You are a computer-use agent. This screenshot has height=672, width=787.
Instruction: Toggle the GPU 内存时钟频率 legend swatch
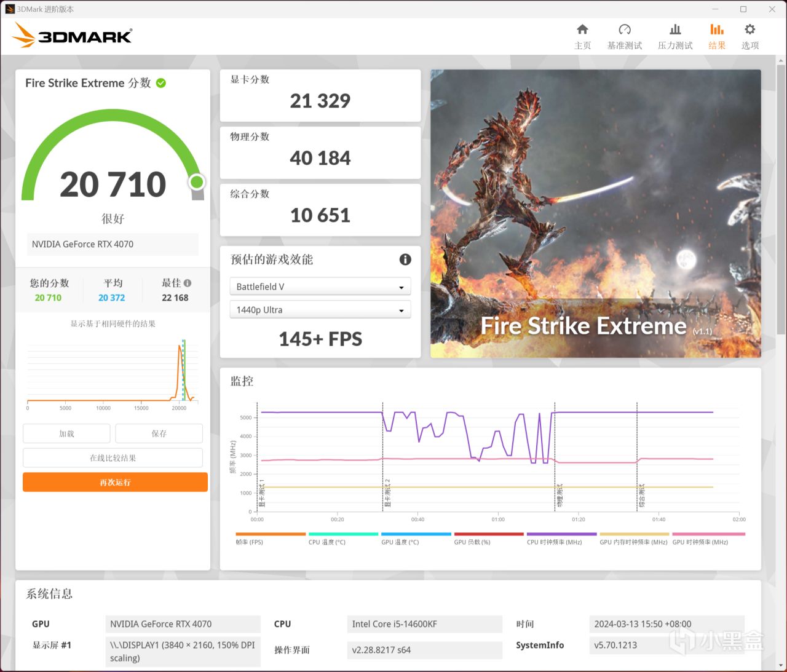(x=635, y=534)
